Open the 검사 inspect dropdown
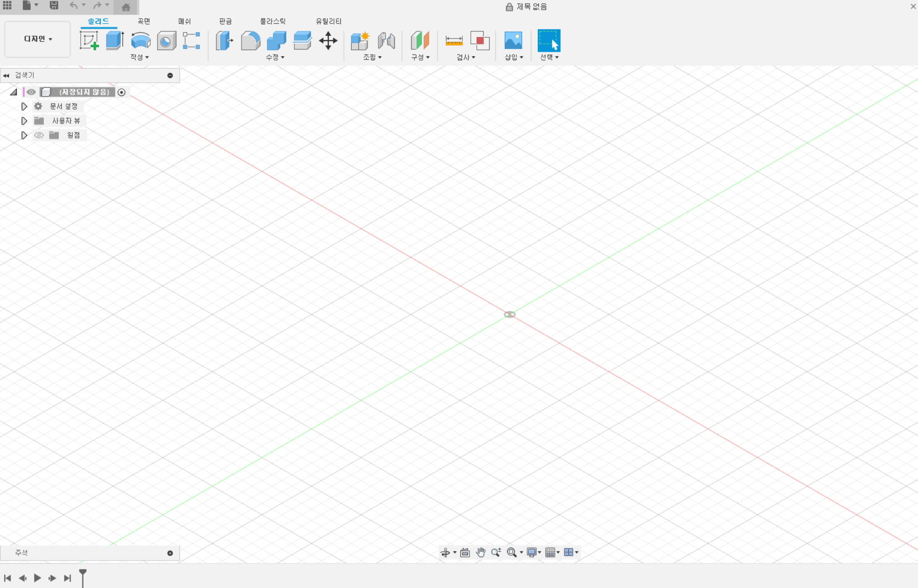Viewport: 918px width, 588px height. [466, 57]
